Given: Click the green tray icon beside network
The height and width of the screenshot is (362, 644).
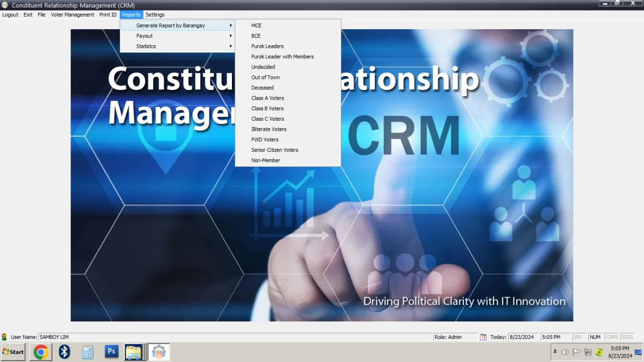Looking at the screenshot, I should [x=599, y=352].
